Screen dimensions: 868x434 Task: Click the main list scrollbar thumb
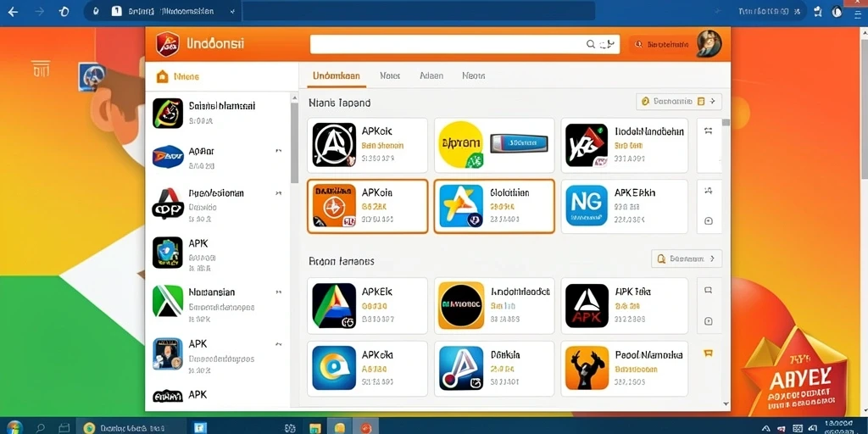[x=726, y=123]
